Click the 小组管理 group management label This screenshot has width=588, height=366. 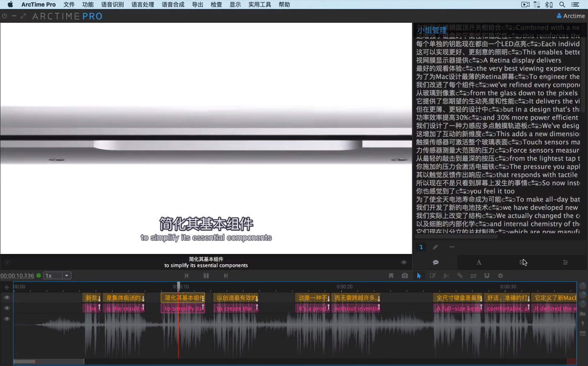tap(432, 30)
